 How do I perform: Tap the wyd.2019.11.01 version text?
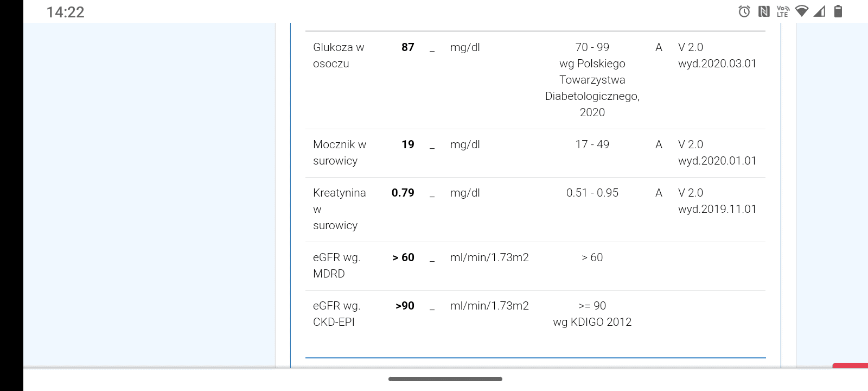717,209
